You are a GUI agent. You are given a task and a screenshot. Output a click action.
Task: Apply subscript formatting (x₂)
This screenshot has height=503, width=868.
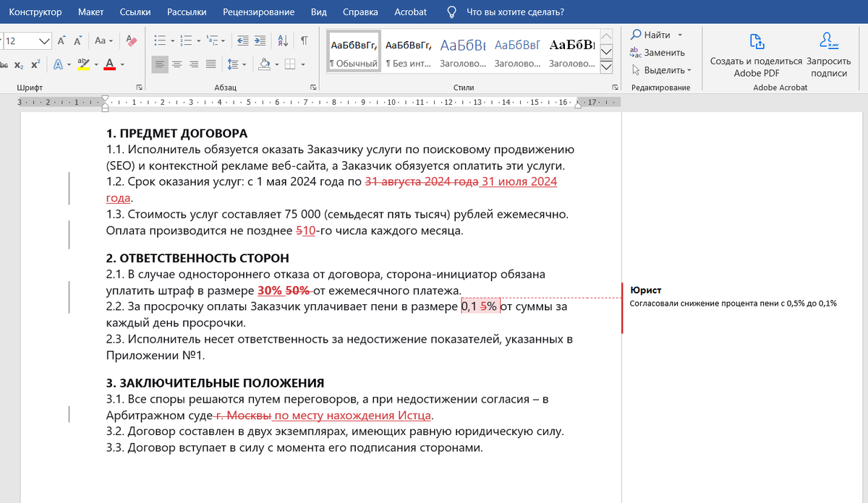pos(18,64)
